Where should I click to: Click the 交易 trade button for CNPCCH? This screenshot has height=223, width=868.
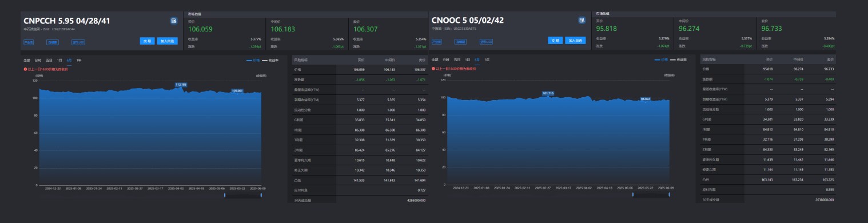pos(147,41)
